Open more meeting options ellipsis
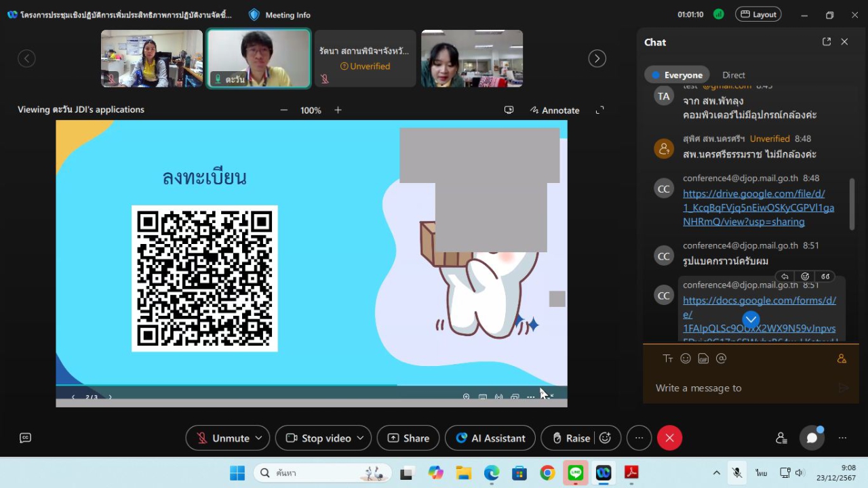The width and height of the screenshot is (868, 488). click(x=639, y=438)
